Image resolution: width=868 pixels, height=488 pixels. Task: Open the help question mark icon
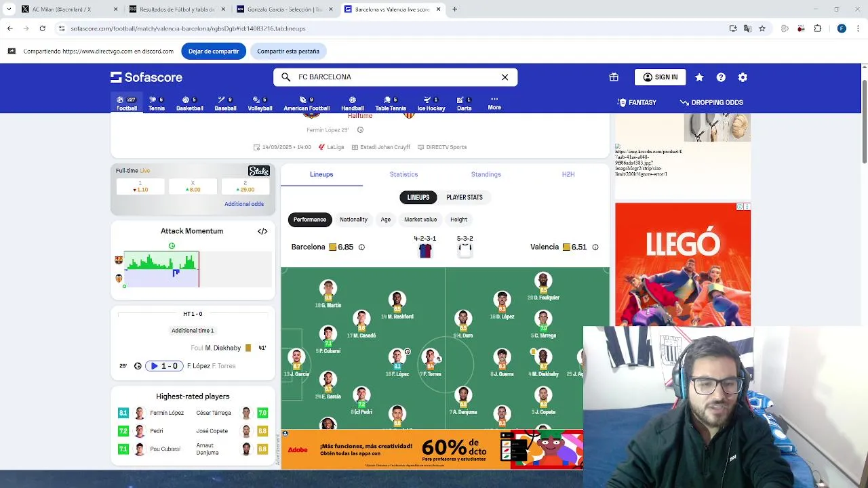(721, 77)
